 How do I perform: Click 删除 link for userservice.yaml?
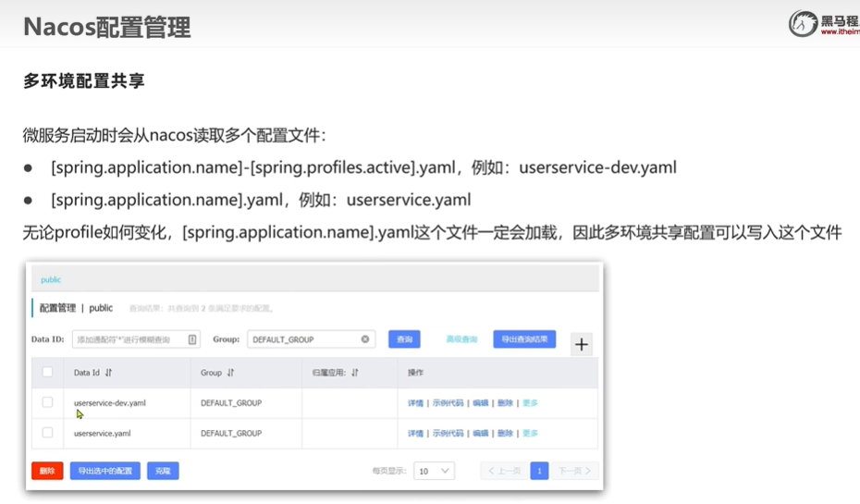click(505, 433)
